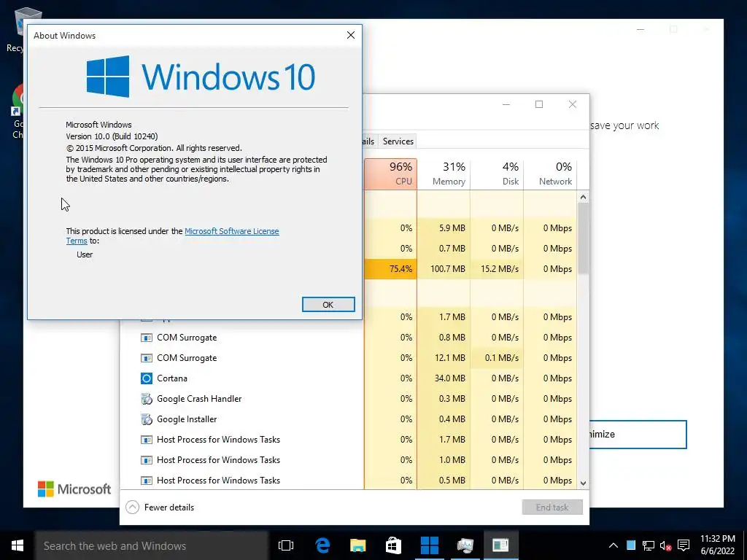Select the Google Installer row name
747x560 pixels.
click(x=187, y=419)
